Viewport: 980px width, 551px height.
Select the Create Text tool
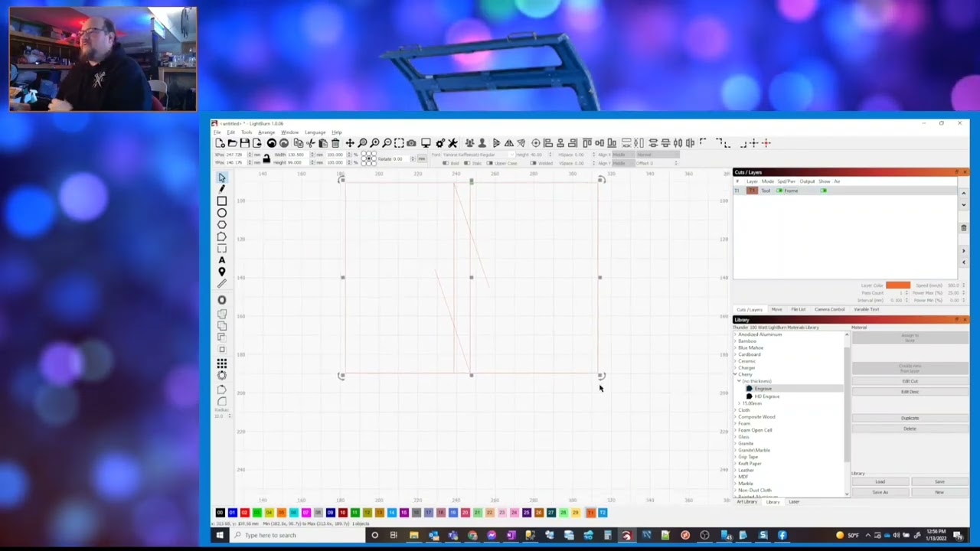(222, 260)
